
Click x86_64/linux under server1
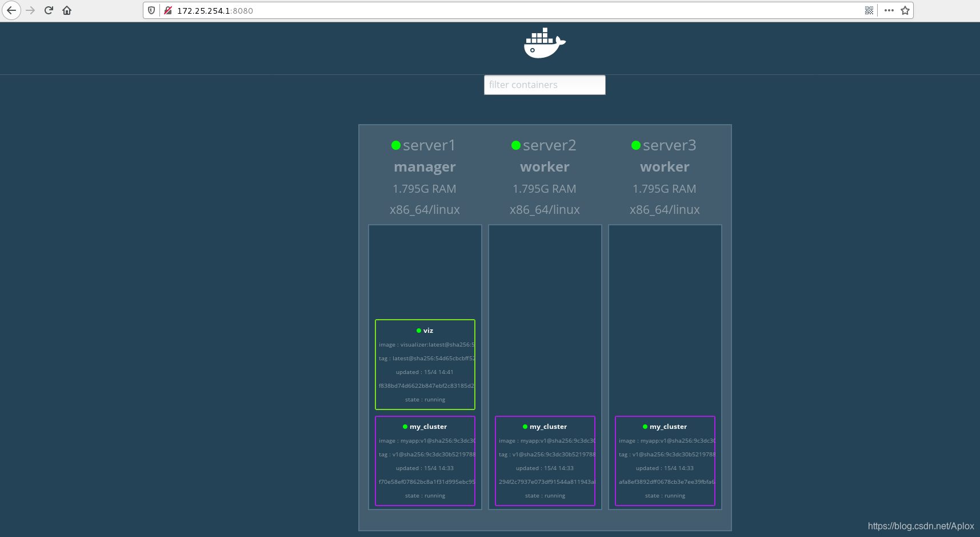tap(425, 210)
